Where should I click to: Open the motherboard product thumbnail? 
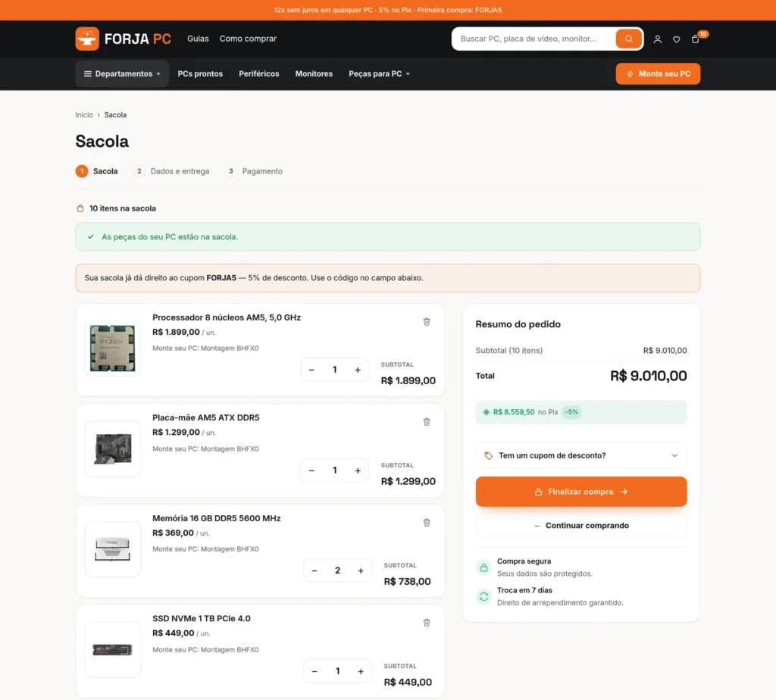(x=112, y=449)
